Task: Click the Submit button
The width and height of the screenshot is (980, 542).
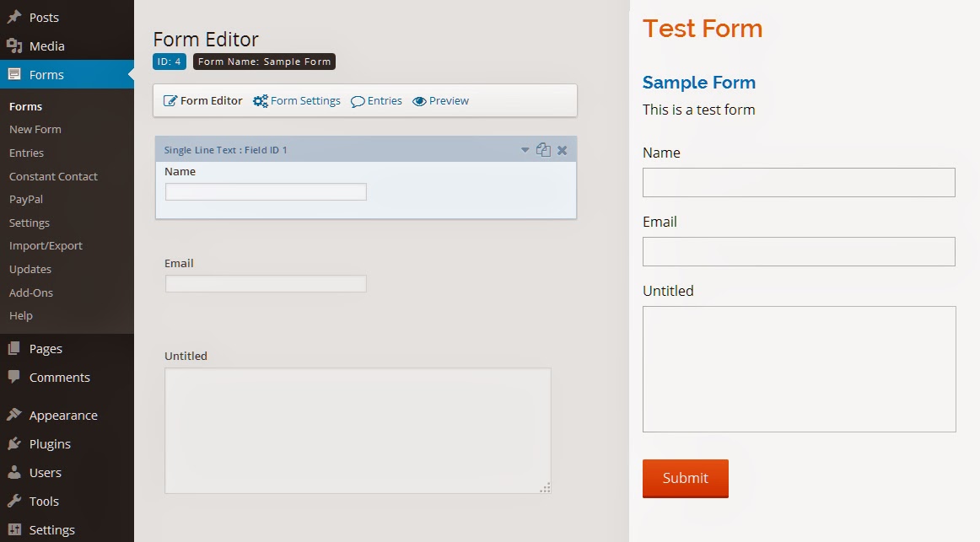Action: (x=685, y=478)
